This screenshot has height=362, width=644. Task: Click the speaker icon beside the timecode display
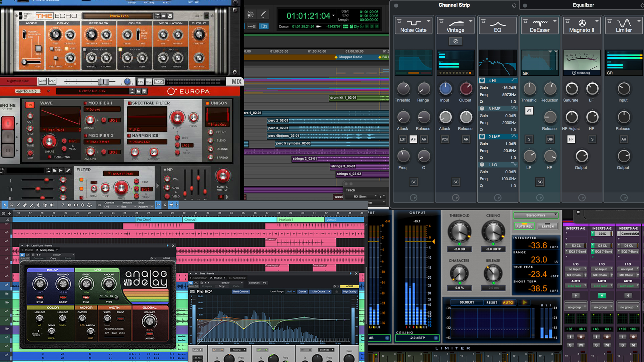pos(251,14)
